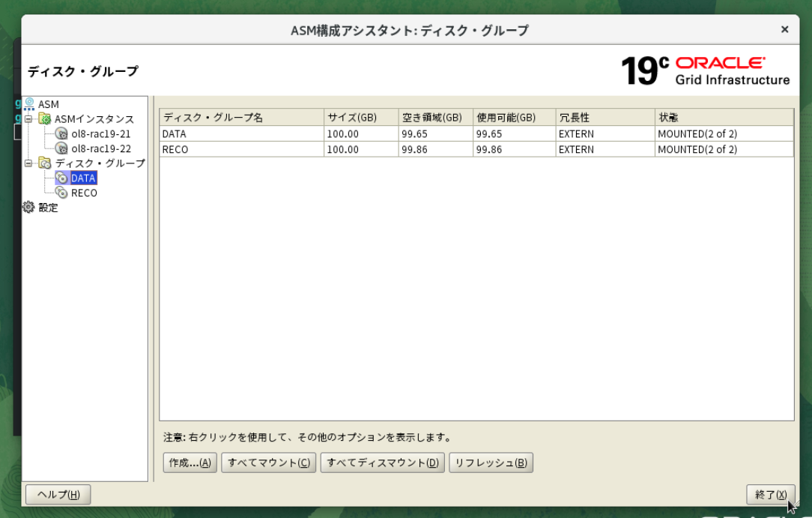Image resolution: width=812 pixels, height=518 pixels.
Task: Click リフレッシュ(B) button
Action: 491,463
